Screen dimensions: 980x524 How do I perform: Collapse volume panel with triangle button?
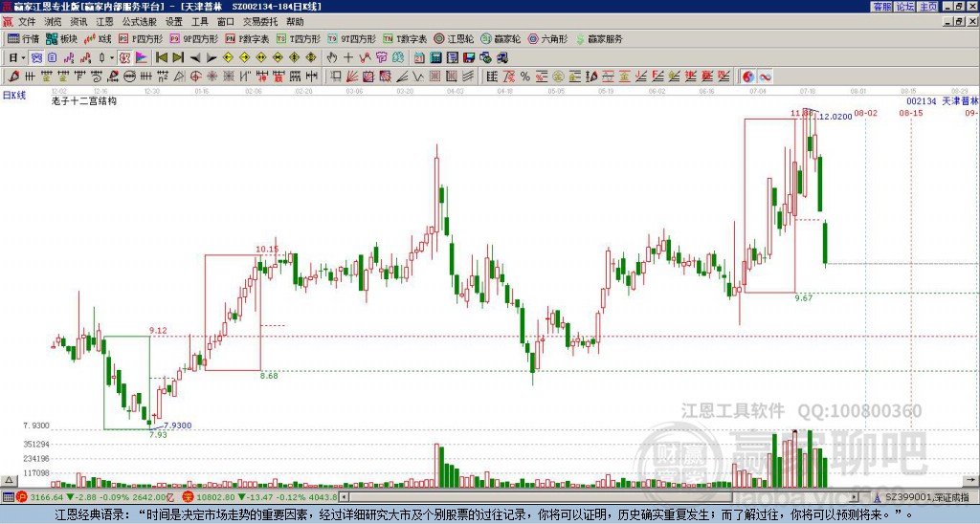coord(8,480)
